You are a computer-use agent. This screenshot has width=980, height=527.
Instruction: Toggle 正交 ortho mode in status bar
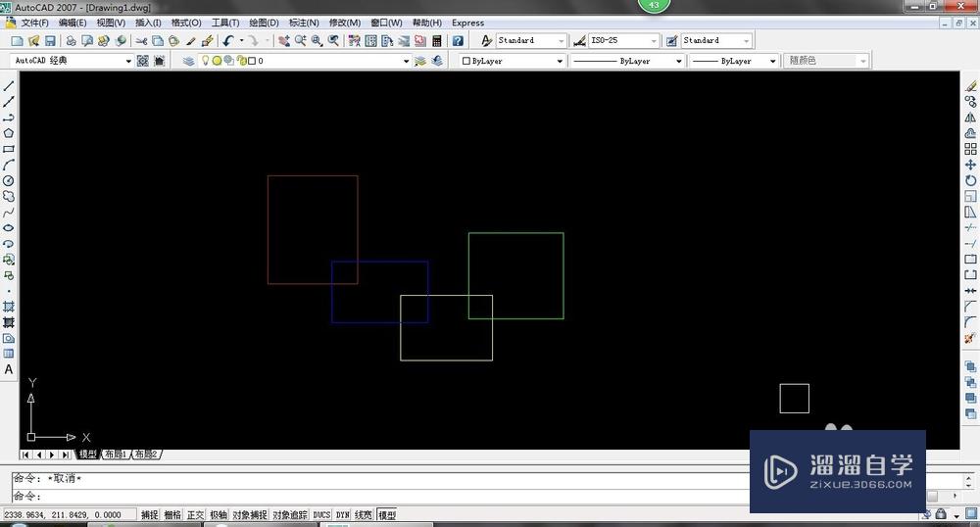(x=196, y=514)
